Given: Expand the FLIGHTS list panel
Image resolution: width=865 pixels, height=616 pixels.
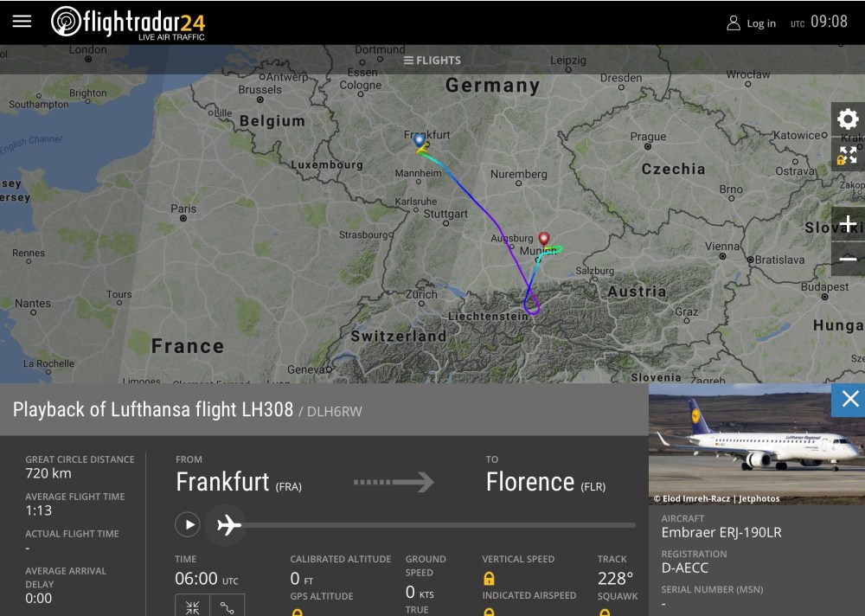Looking at the screenshot, I should pos(432,61).
